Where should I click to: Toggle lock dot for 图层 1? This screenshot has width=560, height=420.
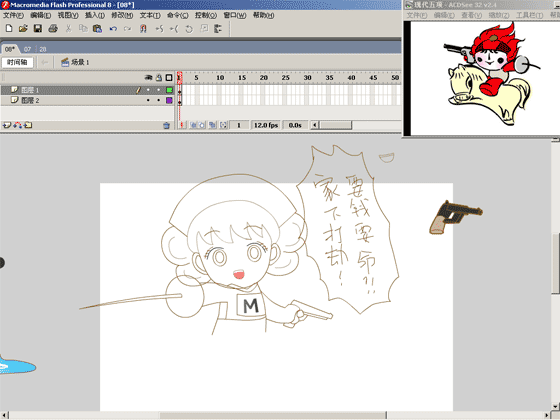pyautogui.click(x=159, y=90)
